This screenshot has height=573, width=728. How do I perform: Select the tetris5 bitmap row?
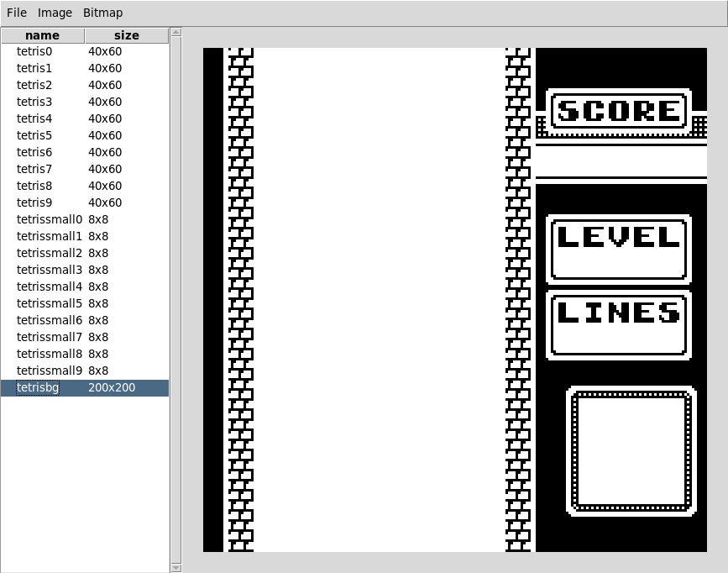(85, 135)
